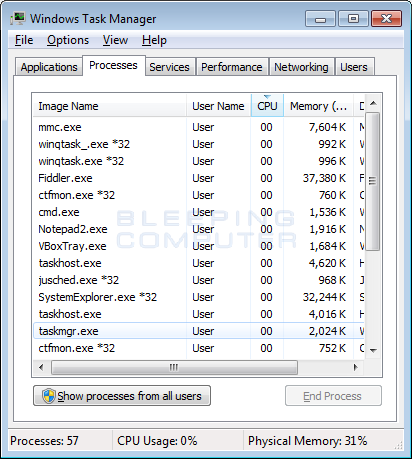The height and width of the screenshot is (459, 412).
Task: Switch to the Applications tab
Action: click(49, 67)
